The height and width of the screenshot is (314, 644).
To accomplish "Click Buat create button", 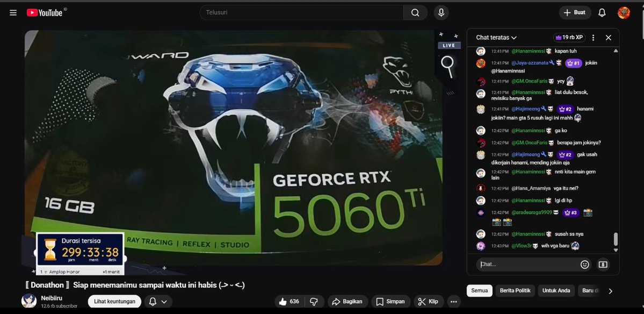I will [x=575, y=13].
